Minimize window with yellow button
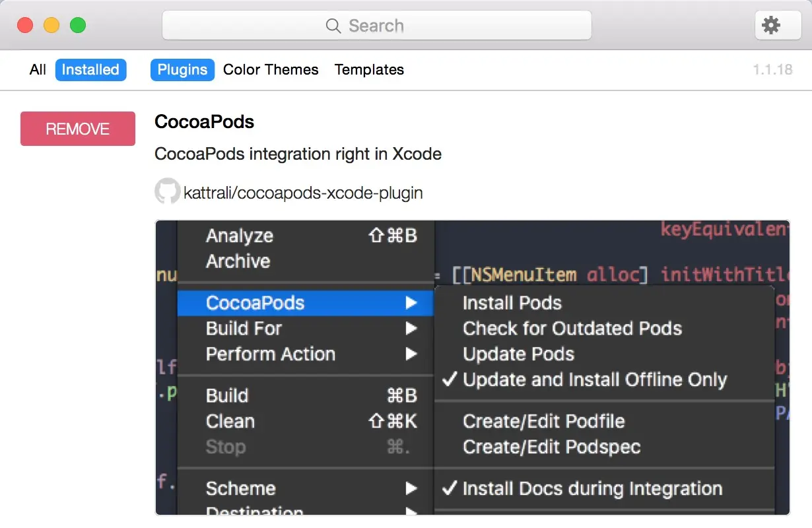 51,26
